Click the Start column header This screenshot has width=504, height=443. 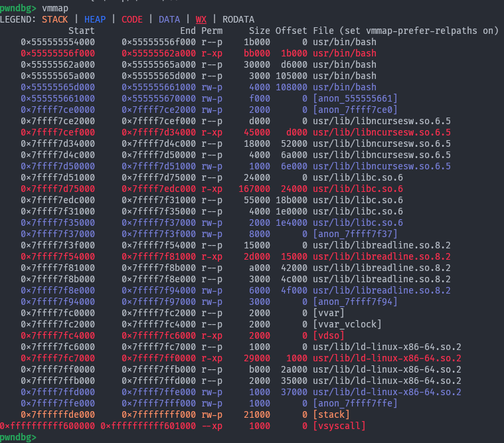(x=81, y=31)
